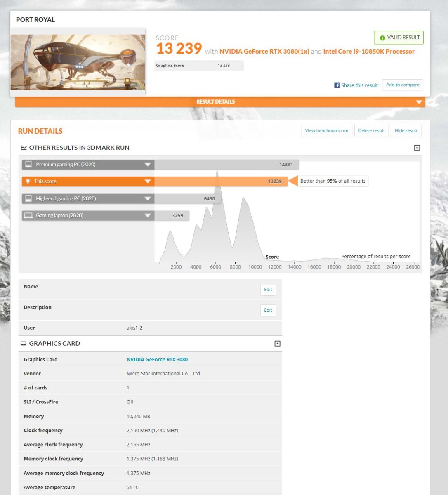448x495 pixels.
Task: Open NVIDIA GeForce RTX 3080(1x) score header link
Action: (264, 52)
